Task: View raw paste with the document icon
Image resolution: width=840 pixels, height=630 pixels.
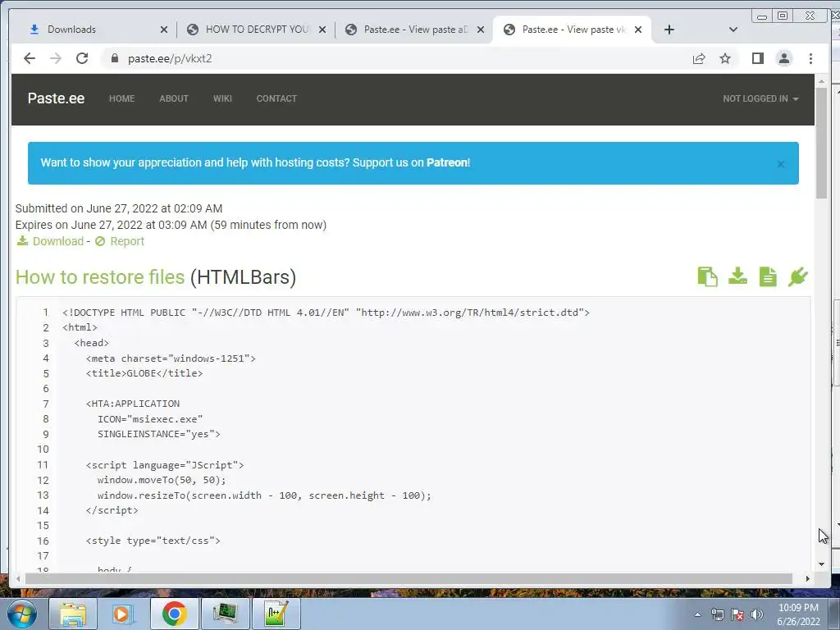Action: pyautogui.click(x=768, y=277)
